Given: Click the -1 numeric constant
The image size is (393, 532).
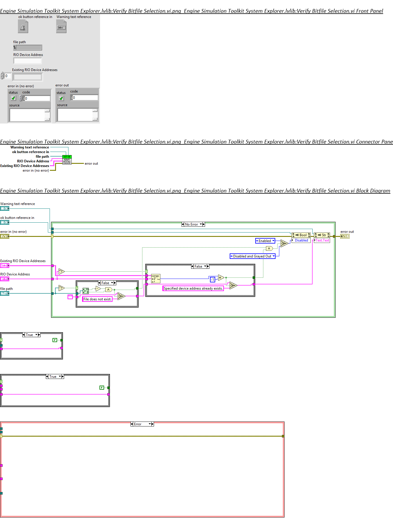Looking at the screenshot, I should tap(213, 280).
